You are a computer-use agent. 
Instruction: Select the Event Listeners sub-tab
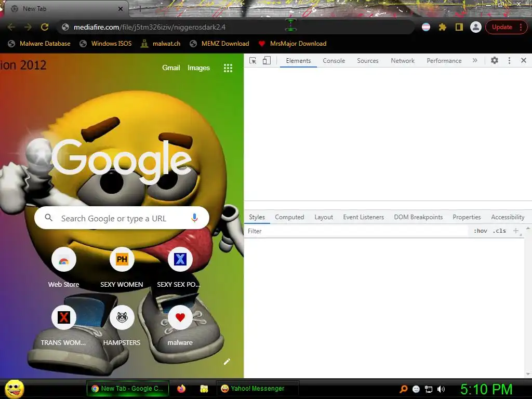pos(363,217)
